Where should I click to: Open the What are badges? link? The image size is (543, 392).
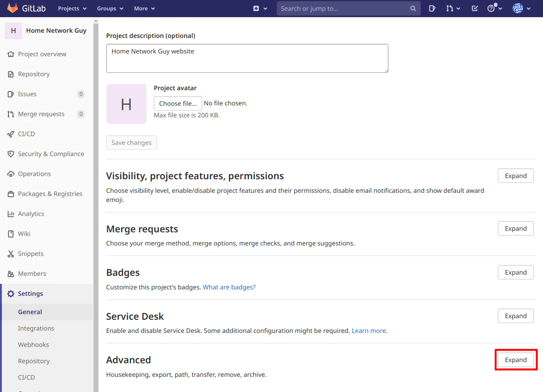[229, 287]
